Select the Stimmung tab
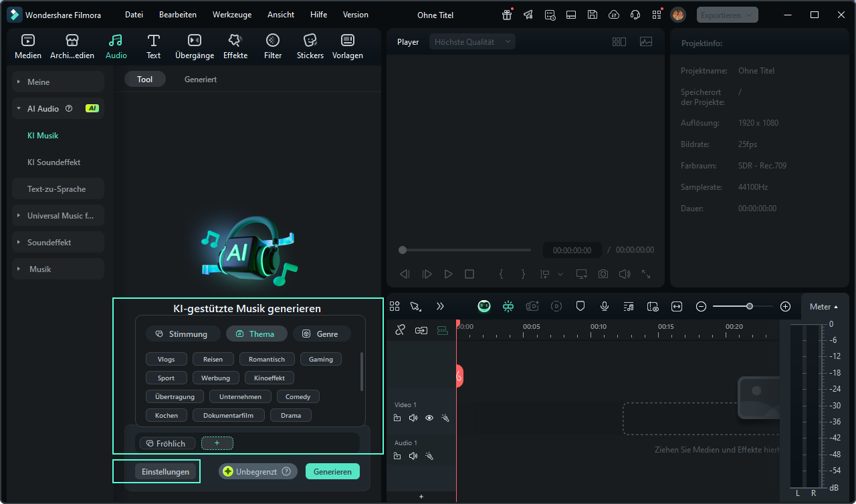 (181, 334)
